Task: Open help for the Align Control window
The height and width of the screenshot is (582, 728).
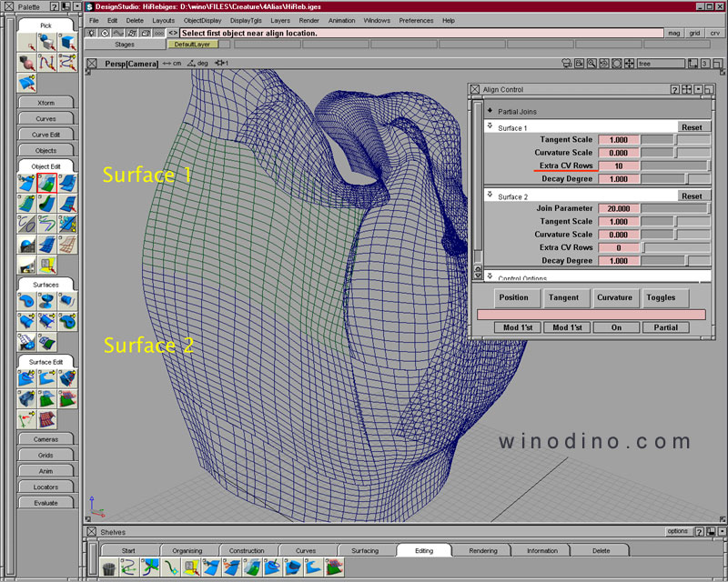Action: [674, 89]
